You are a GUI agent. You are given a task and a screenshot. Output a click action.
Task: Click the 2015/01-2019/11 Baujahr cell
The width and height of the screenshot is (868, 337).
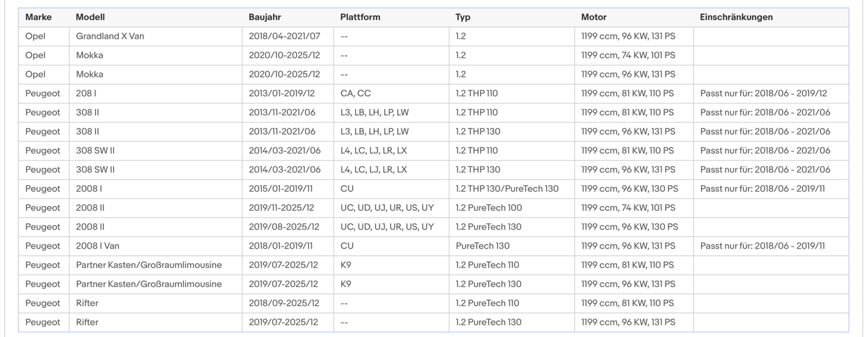[x=281, y=189]
